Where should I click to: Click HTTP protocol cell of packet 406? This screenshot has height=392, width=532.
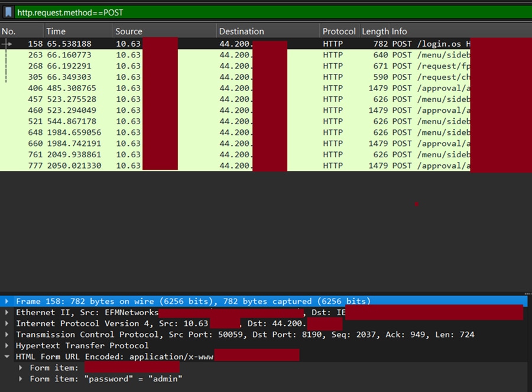coord(333,88)
